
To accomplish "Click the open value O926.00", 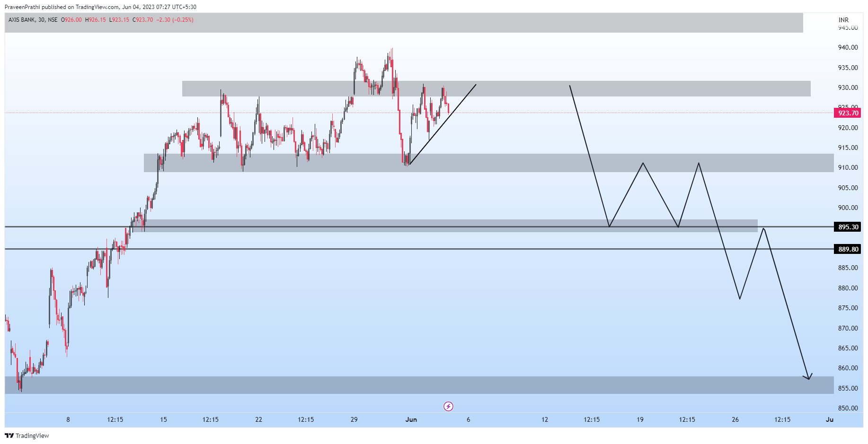I will coord(71,20).
